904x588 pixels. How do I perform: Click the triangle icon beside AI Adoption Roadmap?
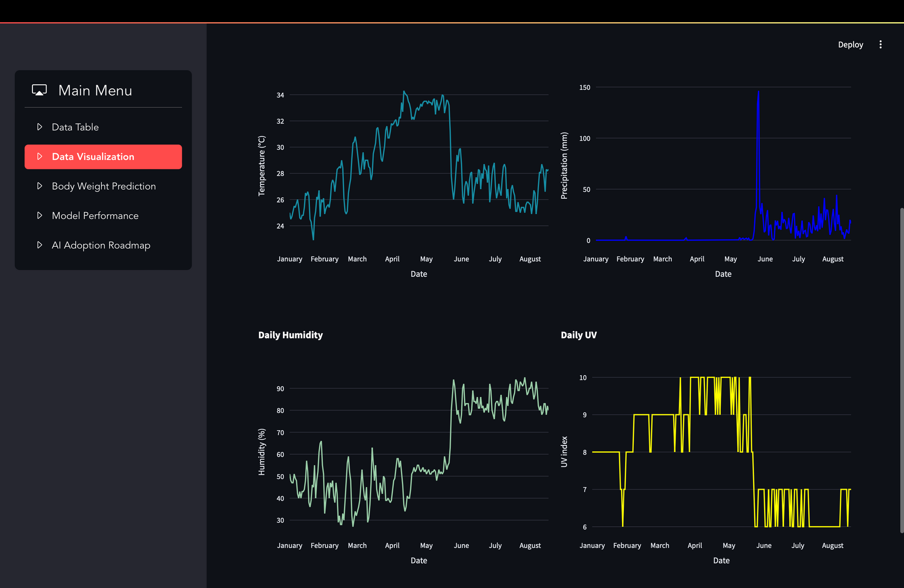40,245
